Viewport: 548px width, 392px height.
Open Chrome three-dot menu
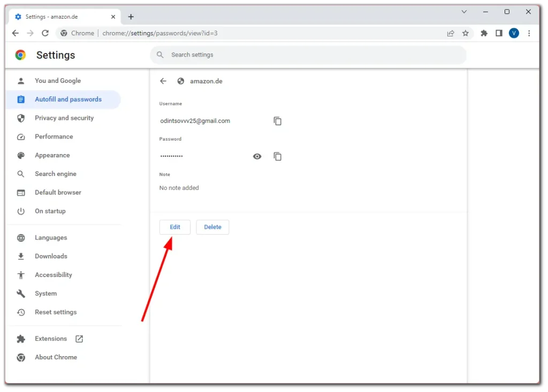529,33
